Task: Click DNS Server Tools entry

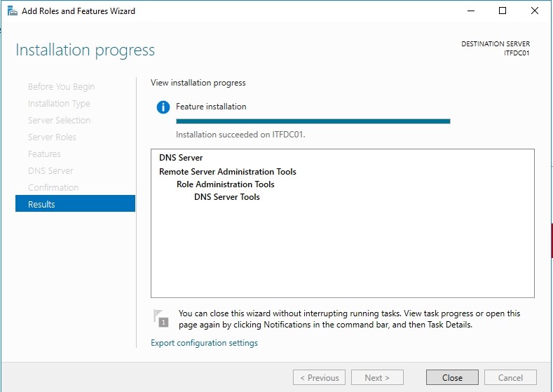Action: click(x=227, y=197)
